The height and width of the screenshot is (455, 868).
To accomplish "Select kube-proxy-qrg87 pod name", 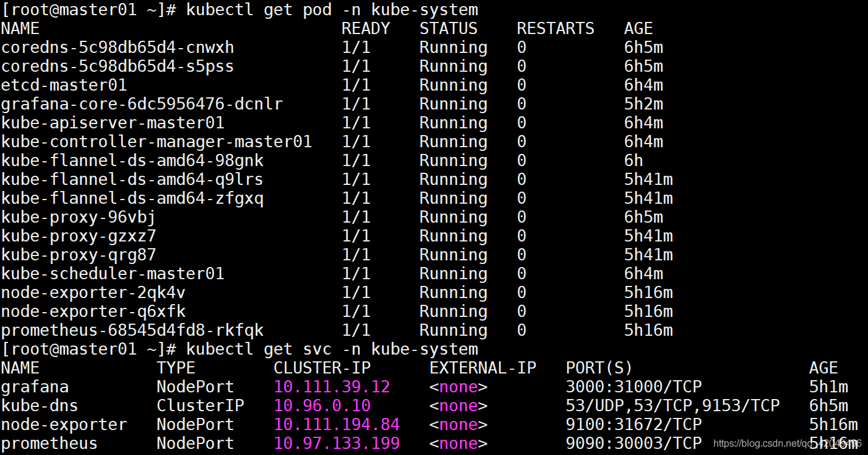I will tap(79, 255).
